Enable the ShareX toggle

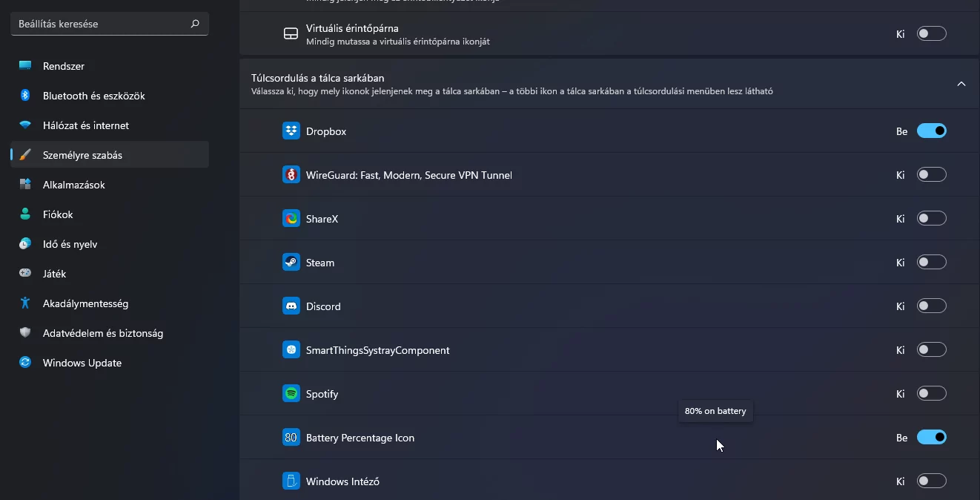click(932, 219)
